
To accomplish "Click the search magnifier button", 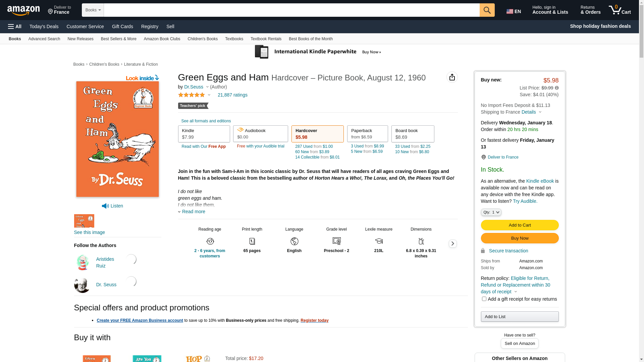I will click(487, 10).
